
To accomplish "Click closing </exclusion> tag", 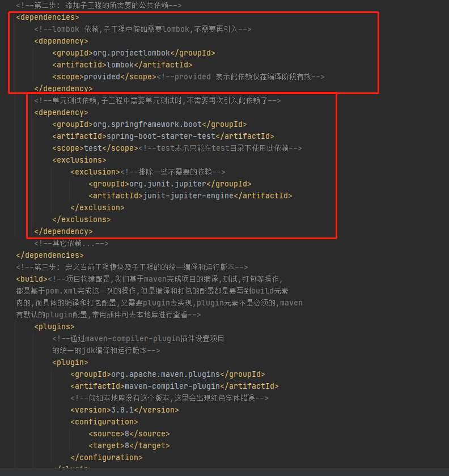I will click(x=97, y=207).
